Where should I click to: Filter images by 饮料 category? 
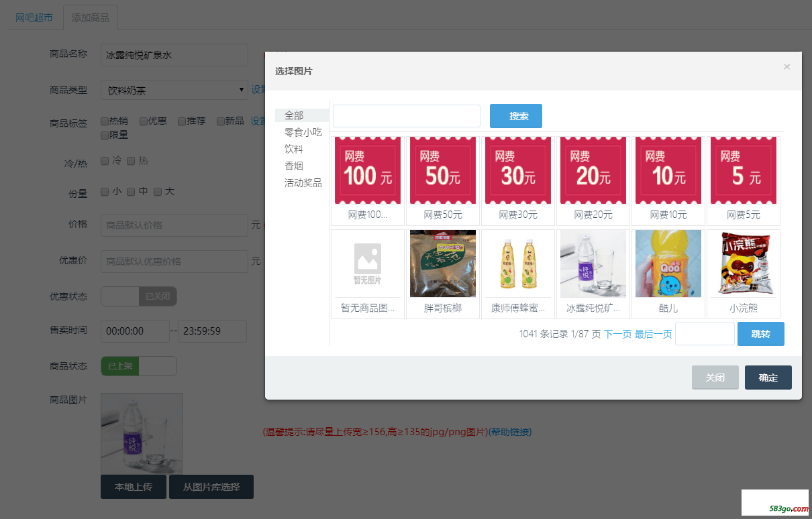[x=294, y=149]
